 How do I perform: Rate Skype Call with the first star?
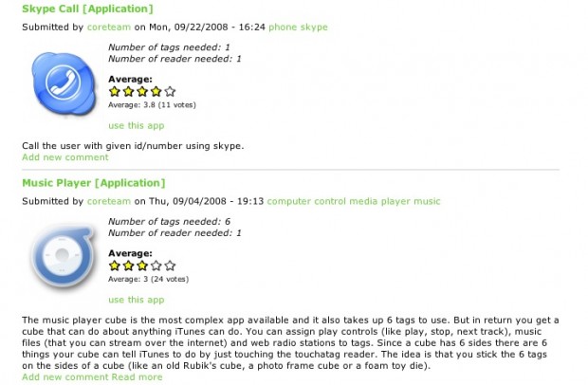pos(115,92)
